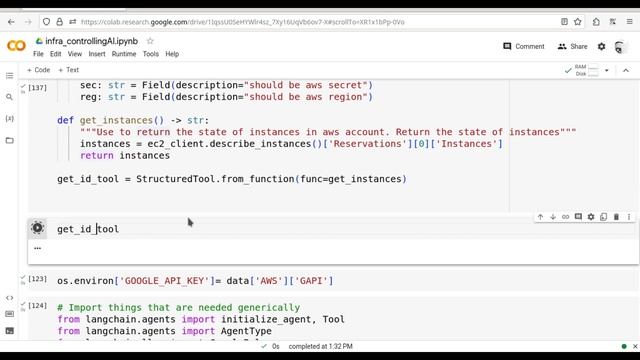Toggle reader view icon in address bar
640x360 pixels.
(564, 22)
